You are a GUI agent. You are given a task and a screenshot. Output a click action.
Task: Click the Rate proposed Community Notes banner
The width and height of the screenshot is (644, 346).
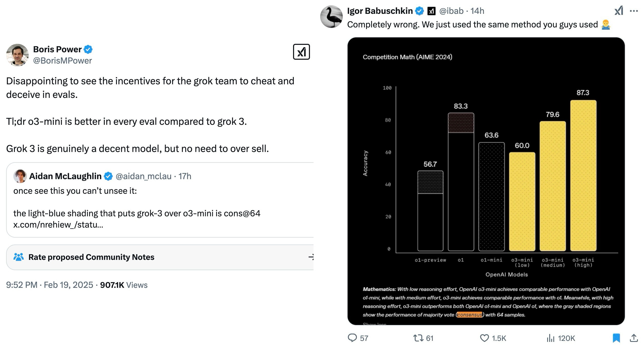tap(160, 257)
